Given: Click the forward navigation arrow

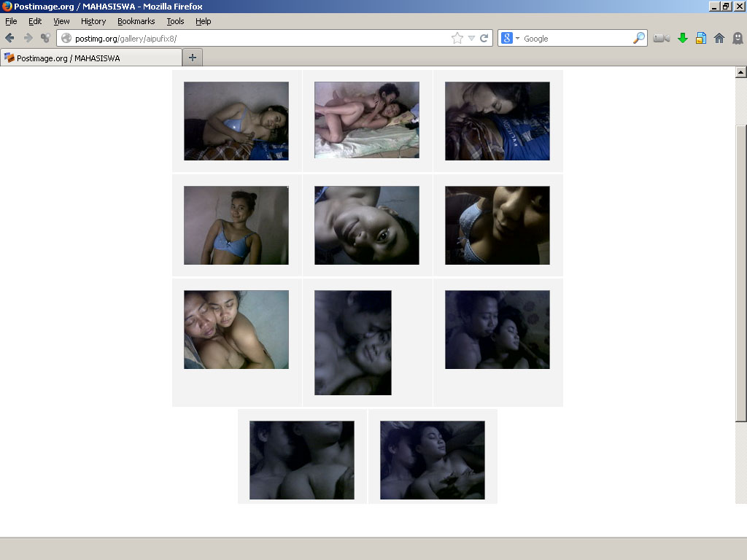Looking at the screenshot, I should [x=27, y=38].
